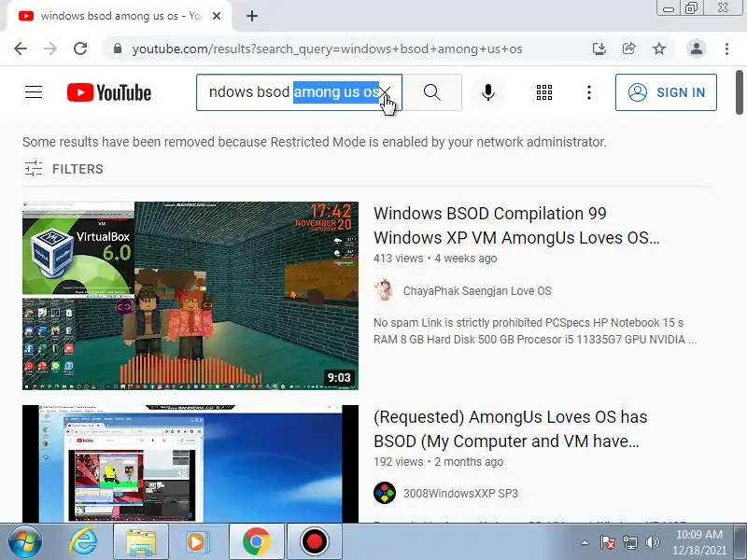Visit ChayaPhak Saengjan Love OS channel
747x560 pixels.
[477, 291]
